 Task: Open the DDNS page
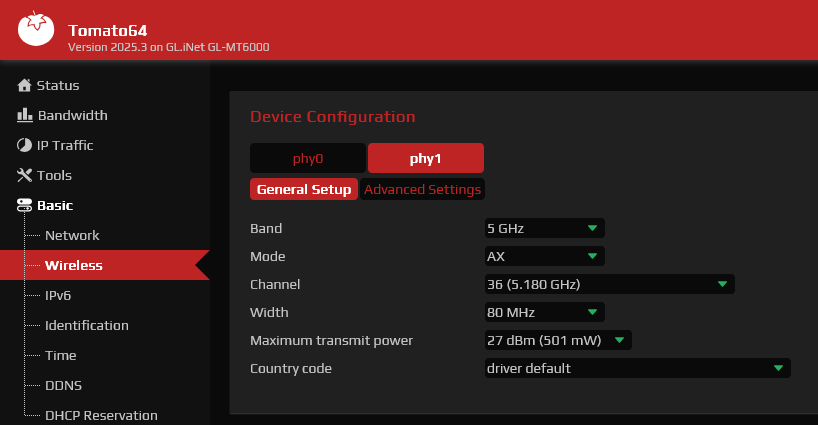tap(64, 385)
